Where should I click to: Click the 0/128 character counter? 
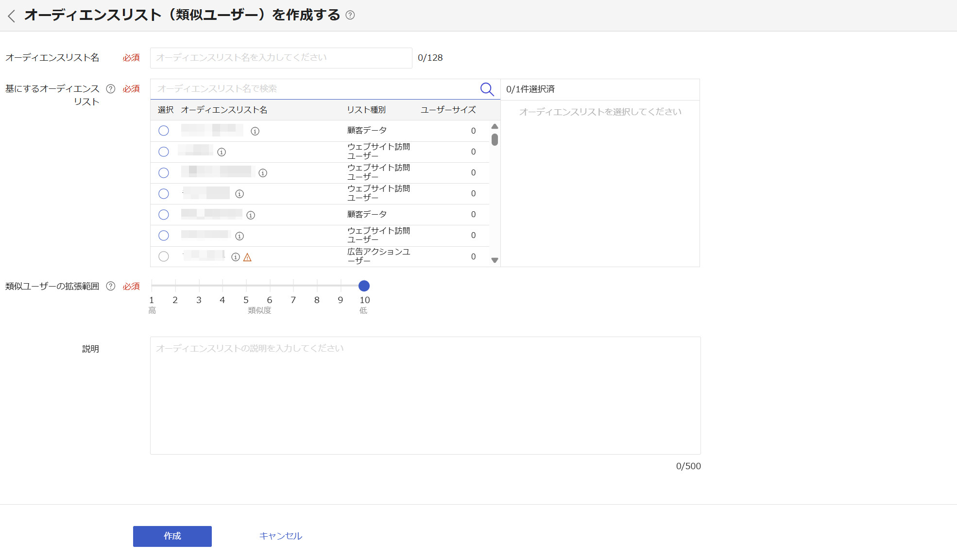430,58
